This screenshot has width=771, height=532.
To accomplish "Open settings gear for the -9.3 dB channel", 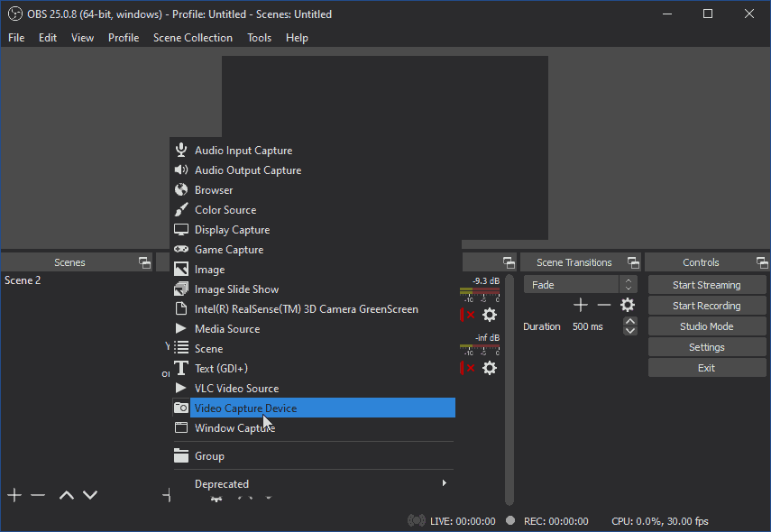I will click(490, 315).
